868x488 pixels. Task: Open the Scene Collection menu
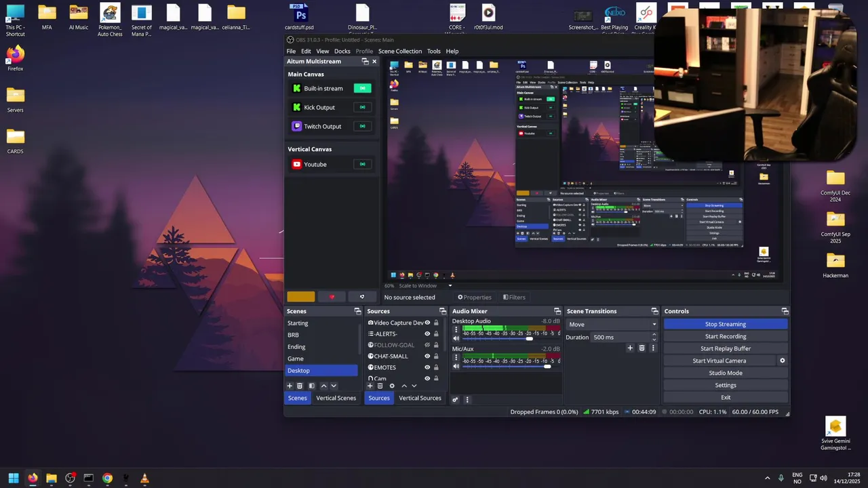pyautogui.click(x=399, y=51)
